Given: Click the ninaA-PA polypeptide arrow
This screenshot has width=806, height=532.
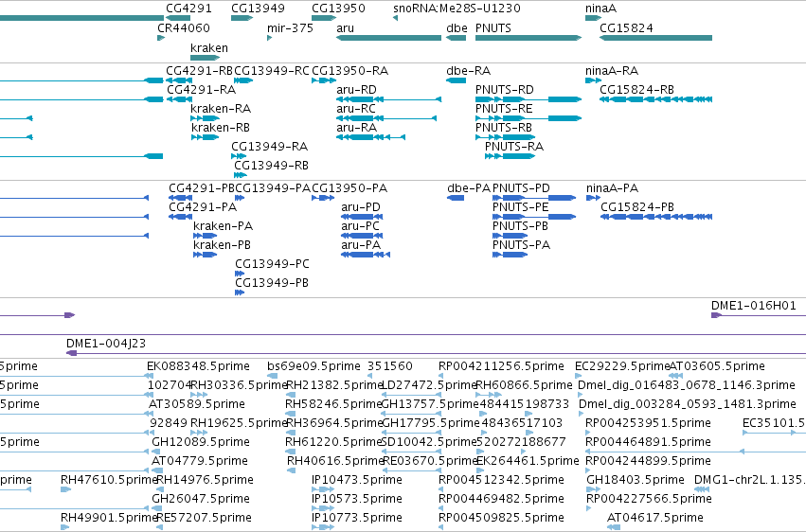Looking at the screenshot, I should (x=593, y=198).
